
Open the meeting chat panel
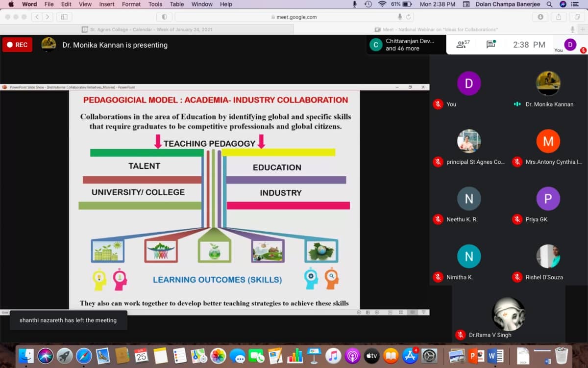coord(490,45)
